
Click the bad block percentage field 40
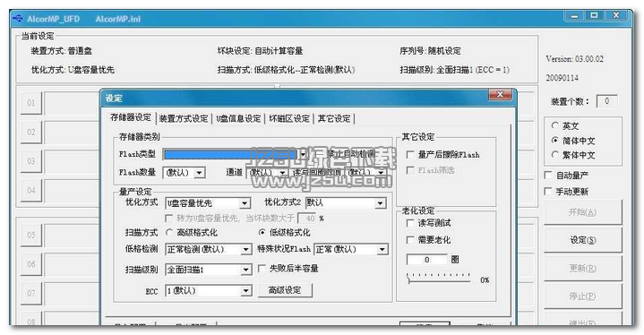click(306, 218)
